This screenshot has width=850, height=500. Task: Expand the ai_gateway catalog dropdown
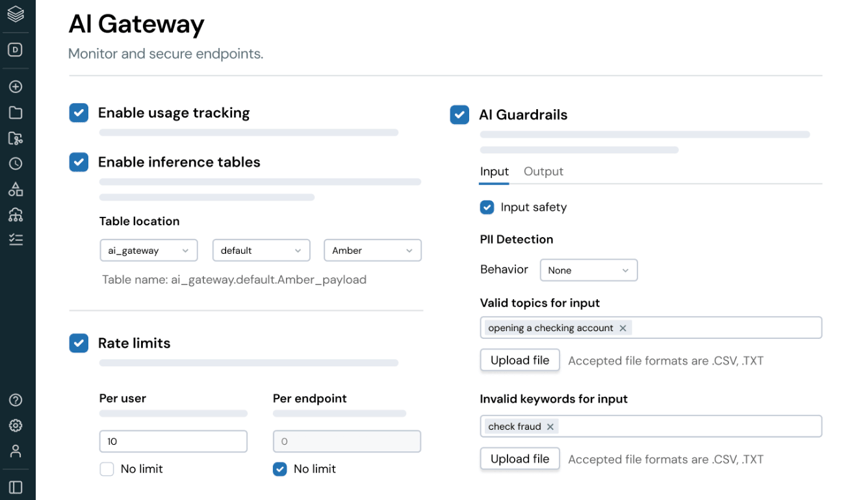click(148, 250)
